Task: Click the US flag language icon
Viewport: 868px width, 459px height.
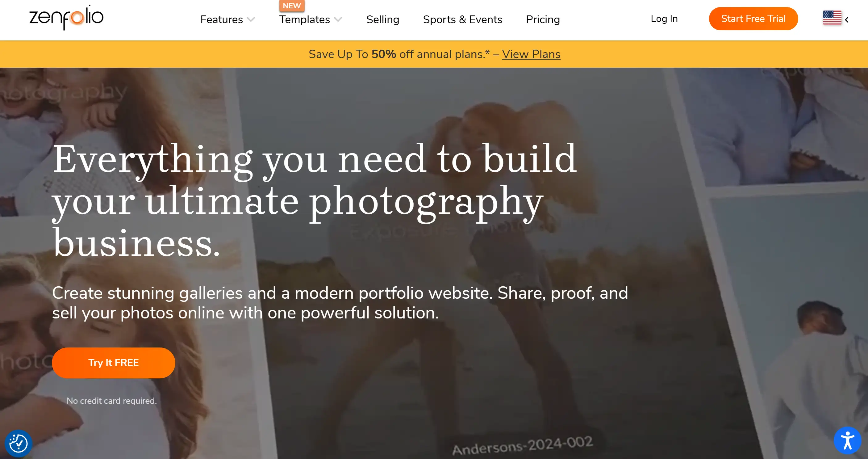Action: click(x=832, y=18)
